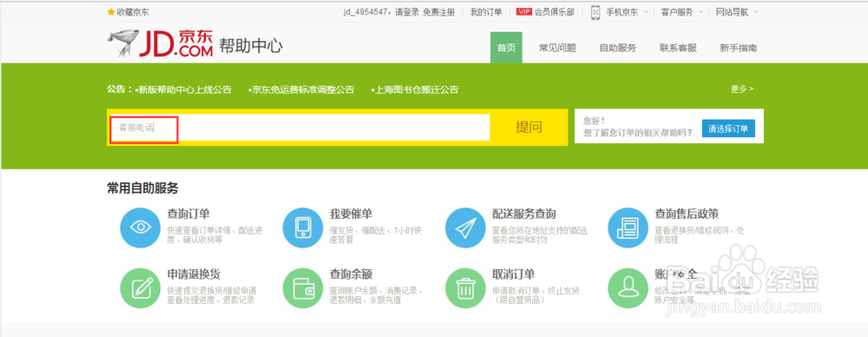Open the 会员俱乐部 link
Image resolution: width=868 pixels, height=337 pixels.
click(554, 12)
